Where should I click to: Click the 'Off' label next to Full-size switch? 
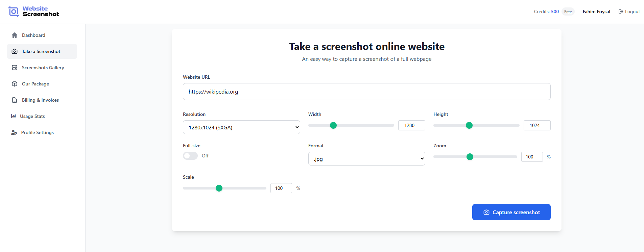[205, 156]
